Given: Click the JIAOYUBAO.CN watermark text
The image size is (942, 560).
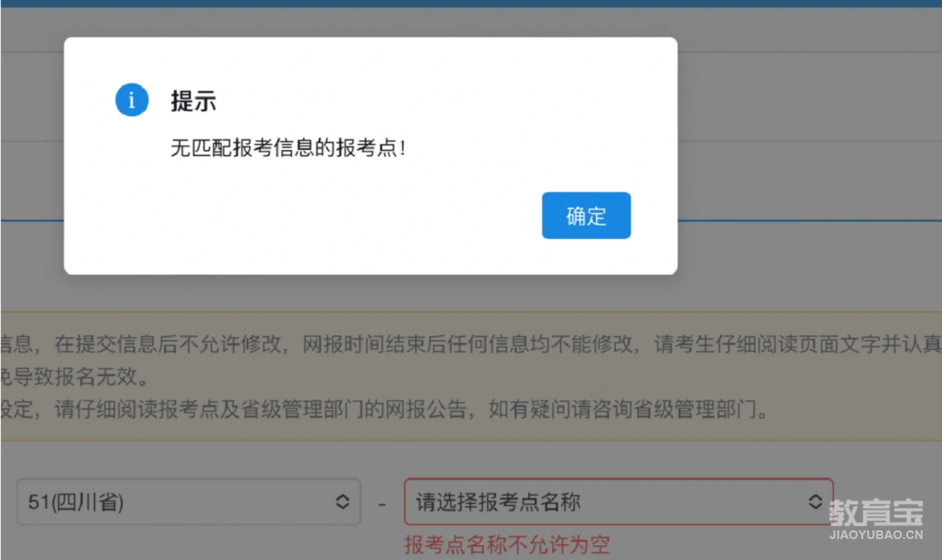Looking at the screenshot, I should tap(876, 535).
